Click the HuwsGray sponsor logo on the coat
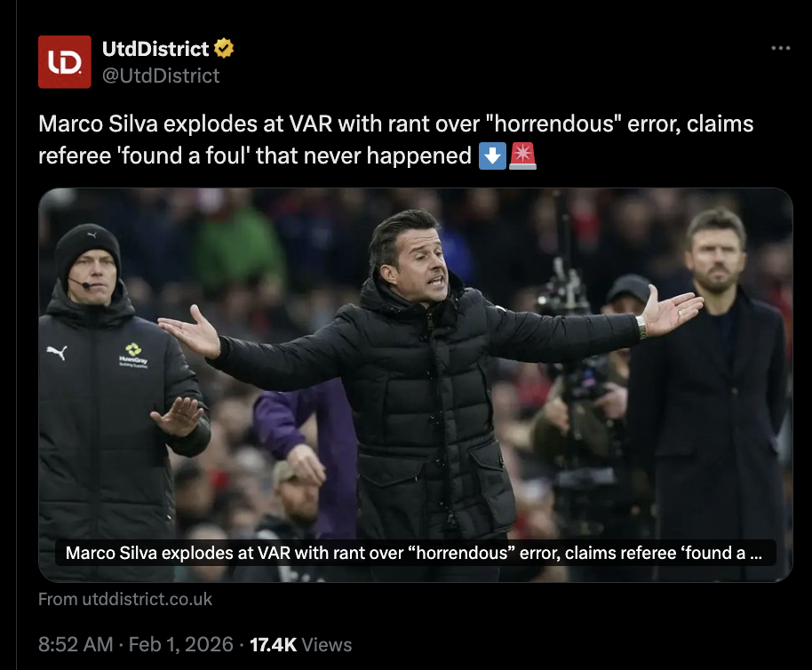Screen dimensions: 812x670 pos(133,355)
